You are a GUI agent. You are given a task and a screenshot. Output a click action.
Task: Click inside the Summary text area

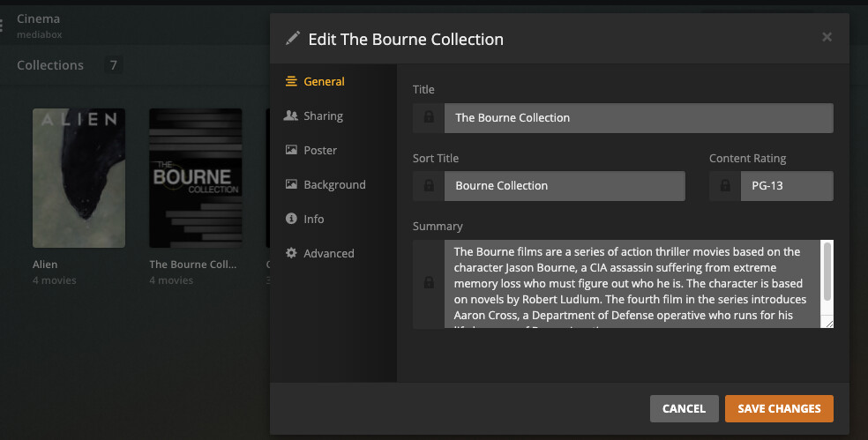click(632, 283)
